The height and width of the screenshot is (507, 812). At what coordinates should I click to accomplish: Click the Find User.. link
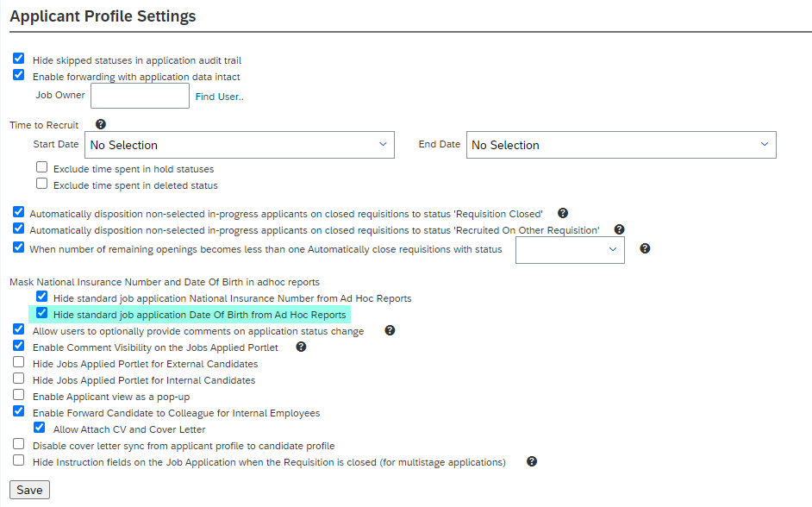pos(220,97)
